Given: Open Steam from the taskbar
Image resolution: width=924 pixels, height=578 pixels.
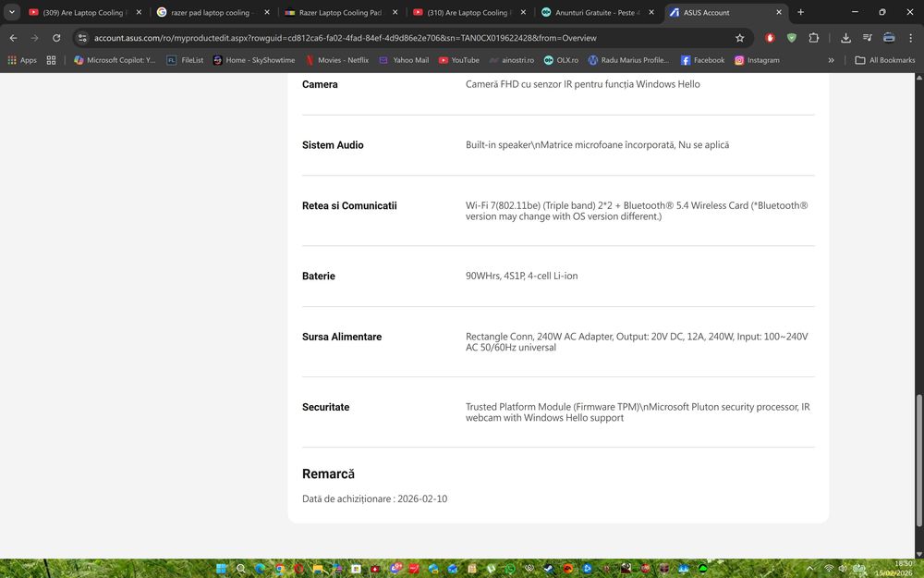Looking at the screenshot, I should tap(549, 569).
